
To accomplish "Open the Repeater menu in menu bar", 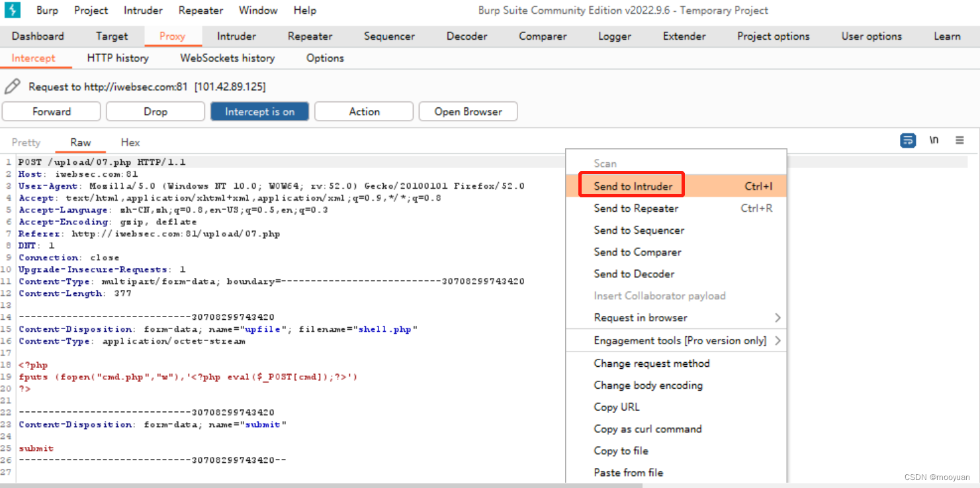I will 200,10.
